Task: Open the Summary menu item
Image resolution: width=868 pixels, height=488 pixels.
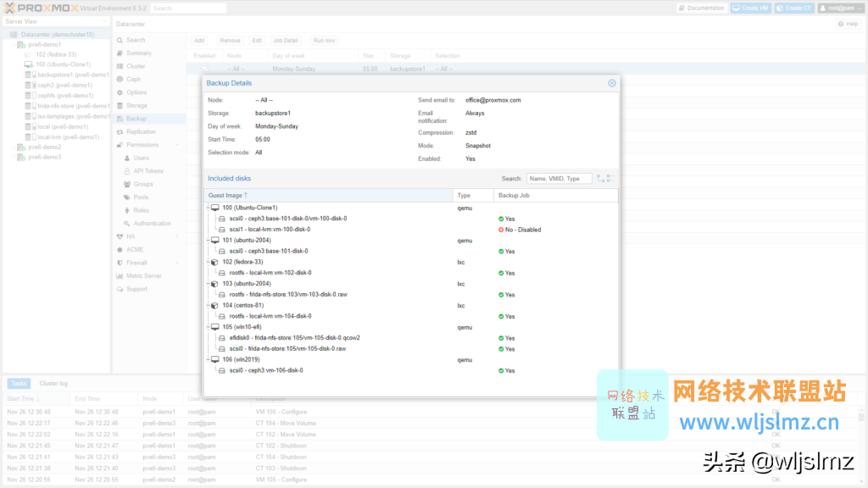Action: pyautogui.click(x=138, y=53)
